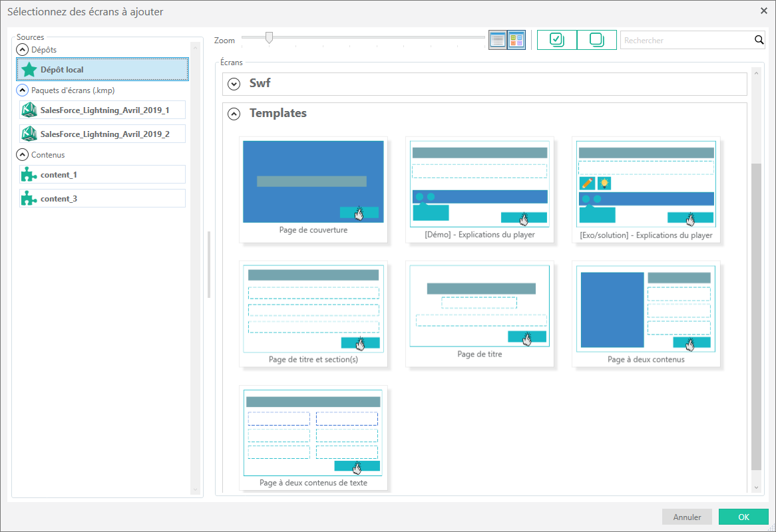The width and height of the screenshot is (776, 532).
Task: Click the Rechercher search field
Action: [x=685, y=41]
